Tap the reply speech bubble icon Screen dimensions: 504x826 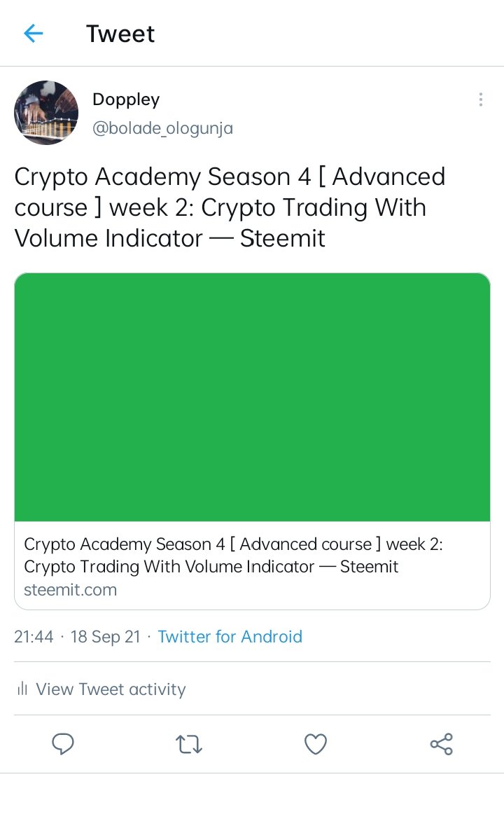63,743
